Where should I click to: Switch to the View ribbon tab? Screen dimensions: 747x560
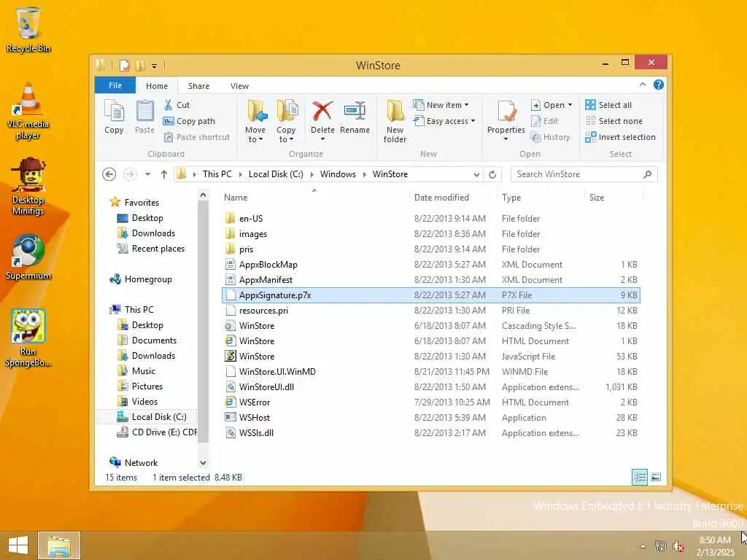pyautogui.click(x=239, y=86)
